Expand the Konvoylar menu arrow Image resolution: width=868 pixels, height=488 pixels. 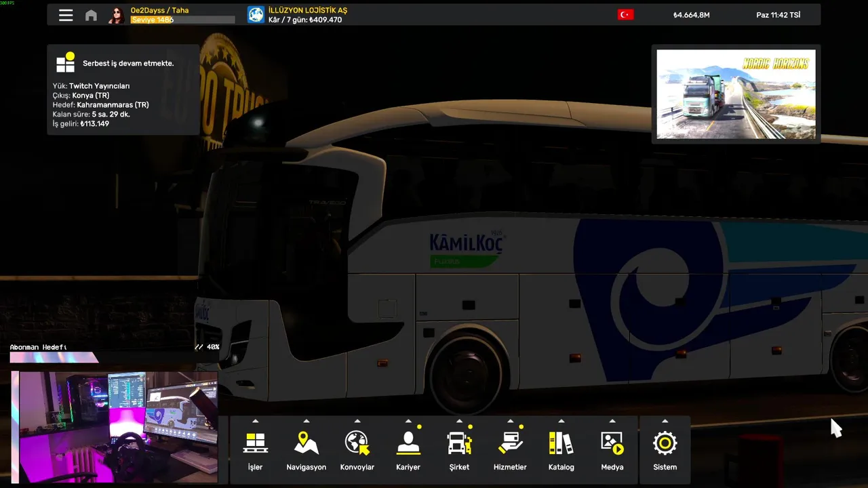pos(357,421)
